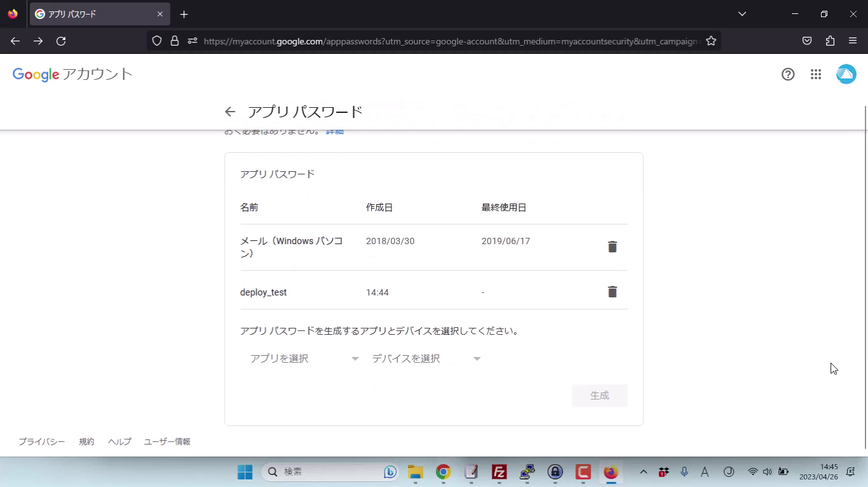Expand the アプリを選択 dropdown
Screen dimensions: 868x487
(304, 359)
